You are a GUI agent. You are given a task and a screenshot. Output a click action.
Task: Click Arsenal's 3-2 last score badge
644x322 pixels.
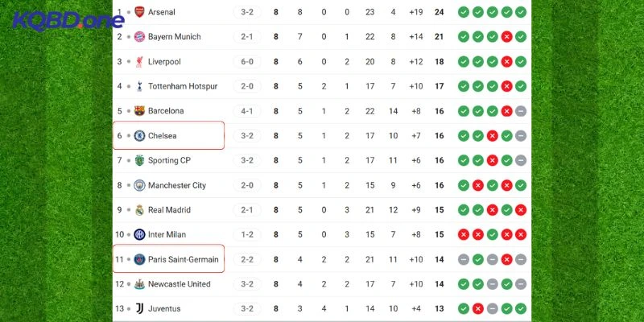pyautogui.click(x=246, y=12)
